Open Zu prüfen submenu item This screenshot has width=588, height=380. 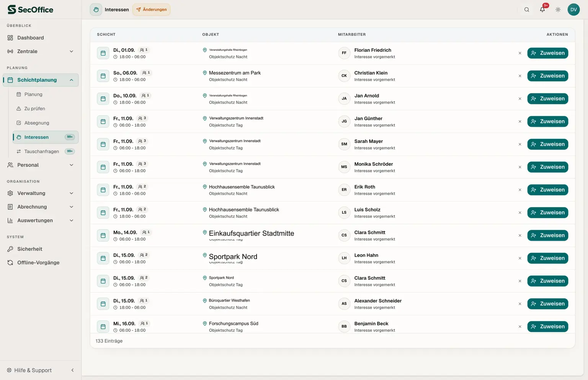(46, 109)
